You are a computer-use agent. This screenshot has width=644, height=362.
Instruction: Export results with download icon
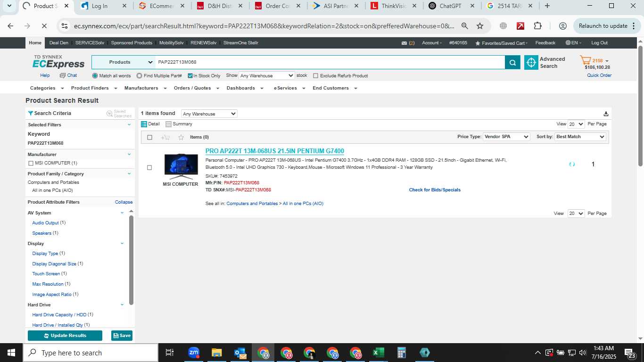pyautogui.click(x=606, y=114)
